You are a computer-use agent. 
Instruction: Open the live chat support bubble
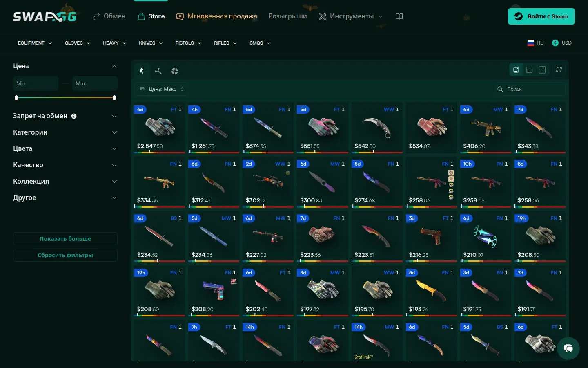(568, 348)
